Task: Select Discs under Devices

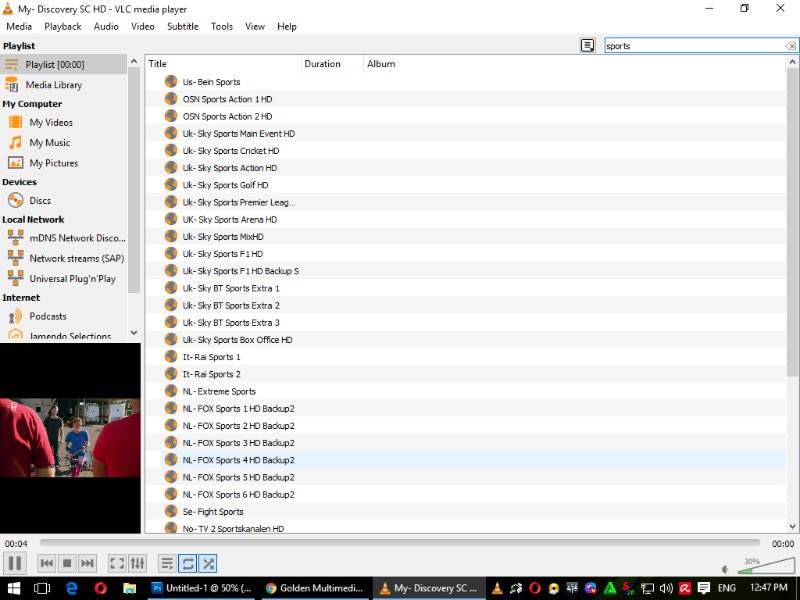Action: (x=63, y=201)
